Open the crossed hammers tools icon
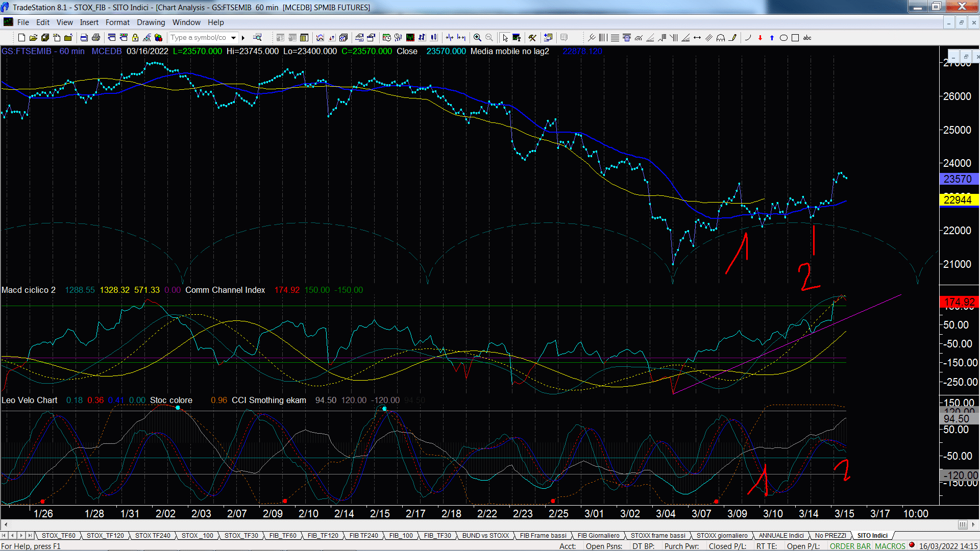 click(x=532, y=38)
